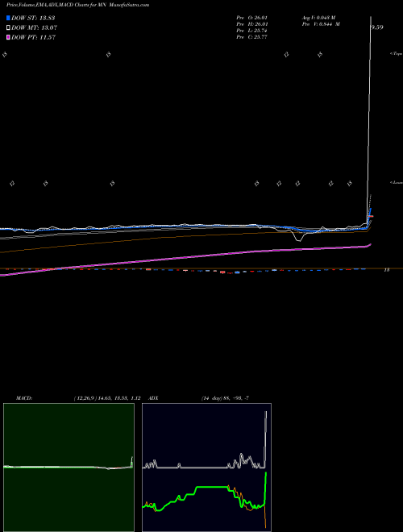Screen dimensions: 403x532
Task: Click the MACD '(12,26,9) 14.65, 13.53, 1.12' values
Action: (106, 398)
